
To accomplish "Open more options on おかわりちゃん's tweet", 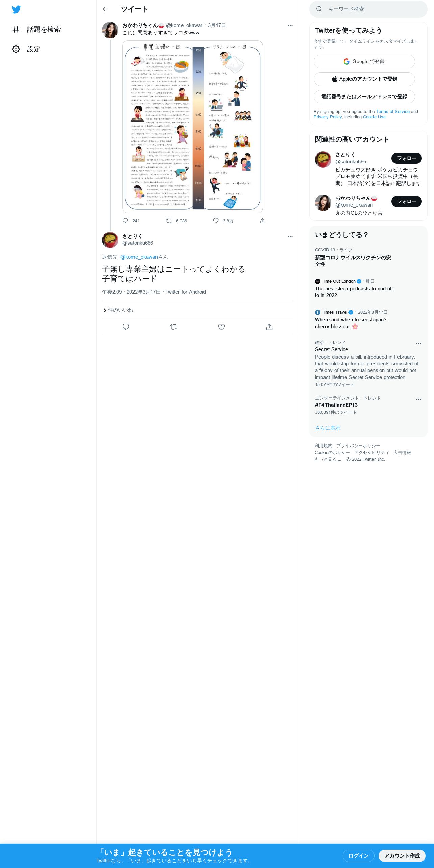I will (290, 25).
